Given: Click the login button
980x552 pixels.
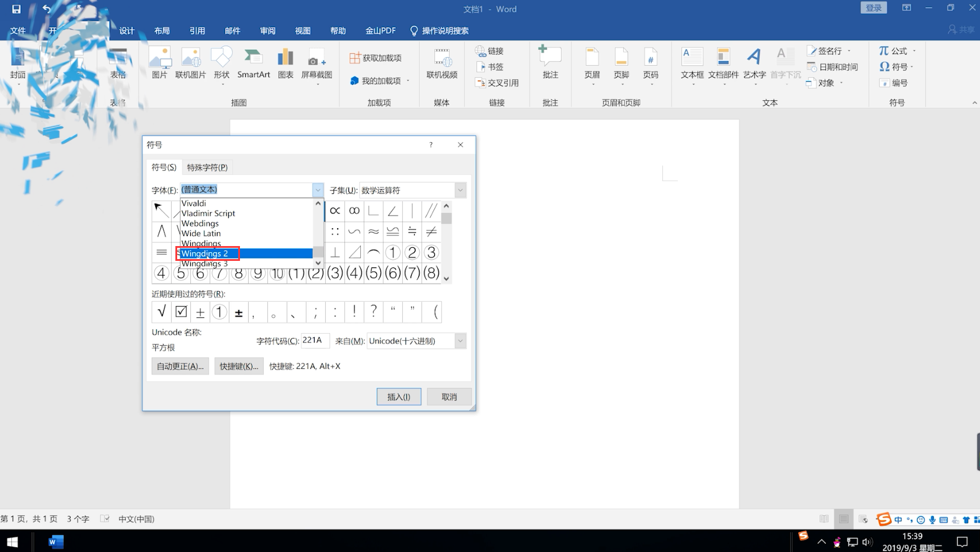Looking at the screenshot, I should [873, 8].
